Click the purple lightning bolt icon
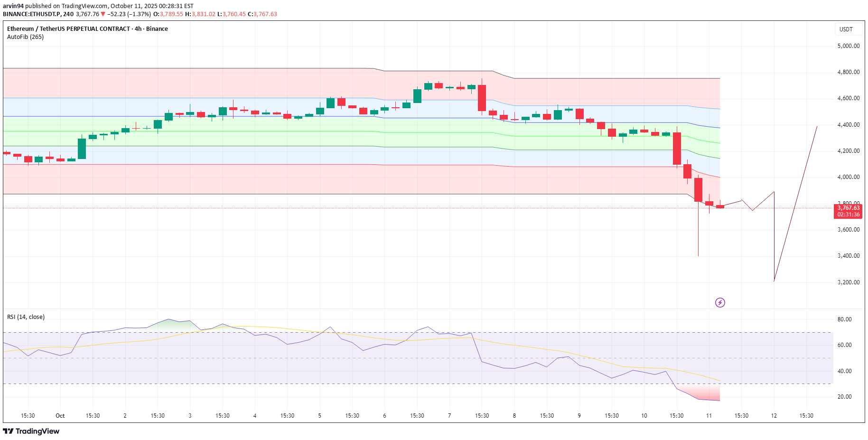The width and height of the screenshot is (868, 440). tap(720, 302)
